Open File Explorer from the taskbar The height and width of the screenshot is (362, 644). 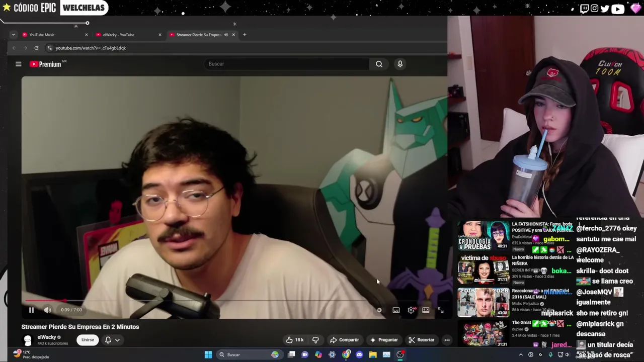(373, 354)
